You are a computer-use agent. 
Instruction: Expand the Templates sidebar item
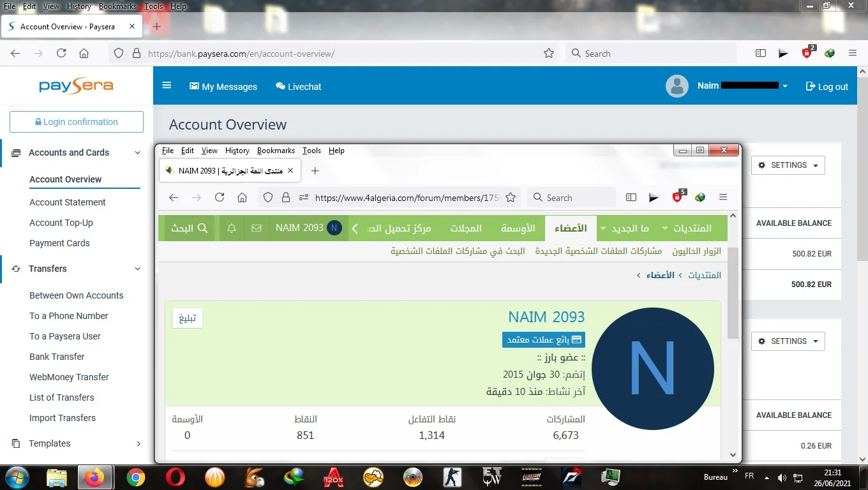[138, 443]
